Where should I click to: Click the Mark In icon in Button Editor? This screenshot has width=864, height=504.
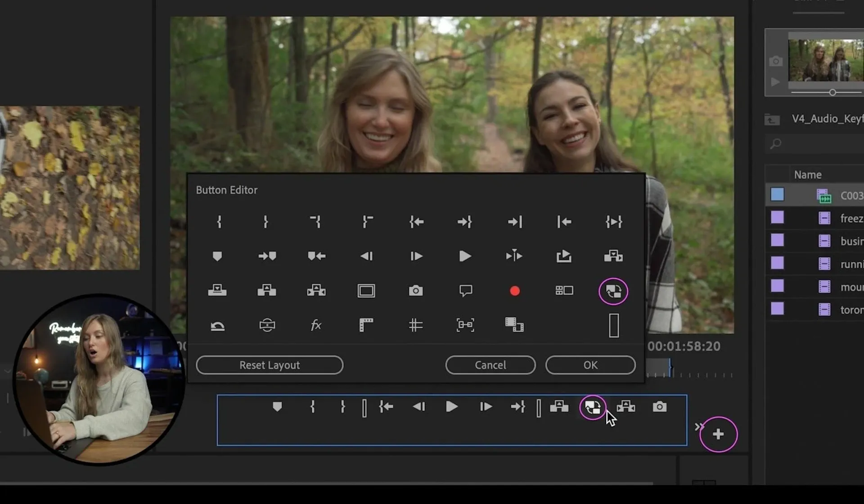coord(219,222)
